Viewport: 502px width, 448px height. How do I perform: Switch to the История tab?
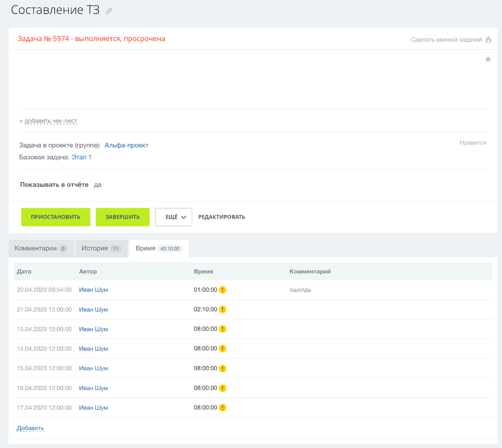101,248
